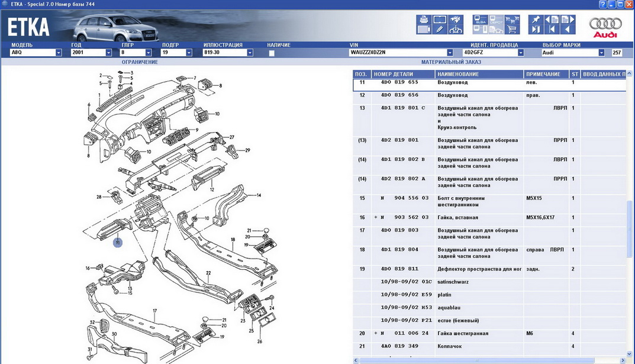Open the ВЫБОР МАРКИ dropdown showing Audi
635x364 pixels.
[601, 53]
